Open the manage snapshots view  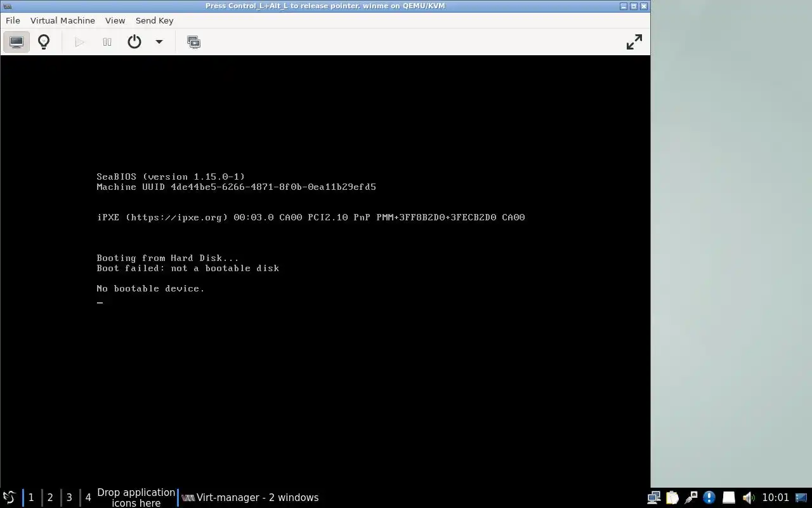click(194, 42)
